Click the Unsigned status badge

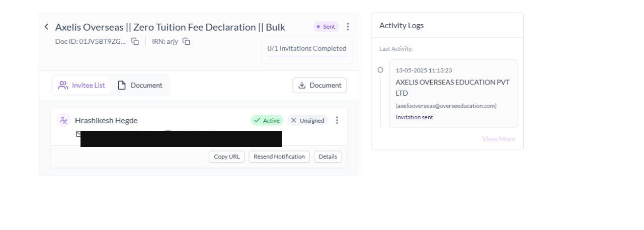(x=308, y=120)
